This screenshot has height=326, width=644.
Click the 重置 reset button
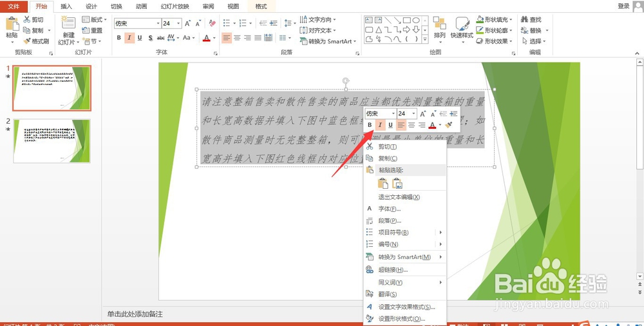[92, 30]
